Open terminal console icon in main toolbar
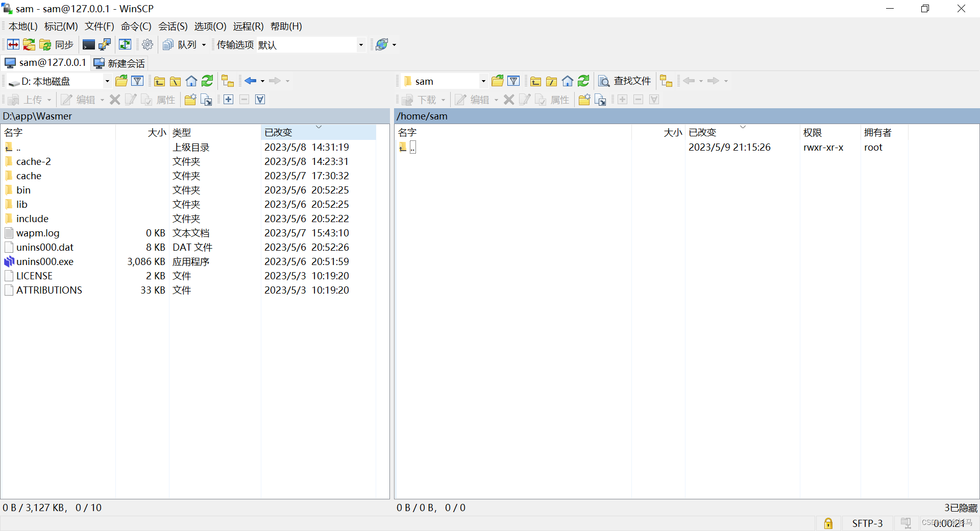 (88, 45)
